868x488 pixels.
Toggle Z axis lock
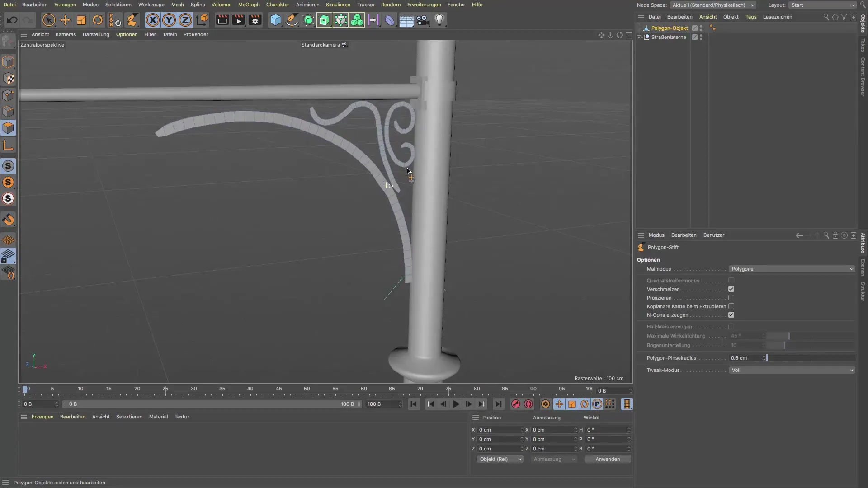[185, 20]
